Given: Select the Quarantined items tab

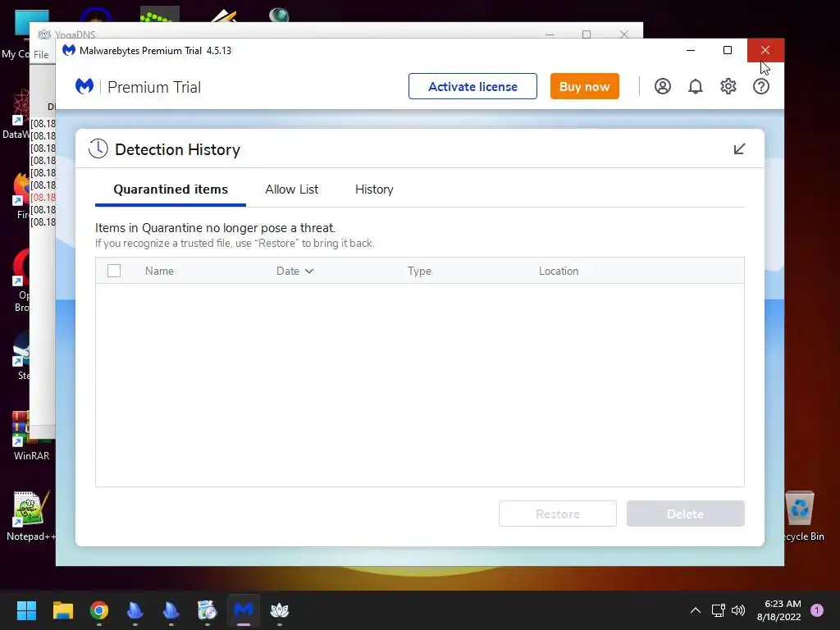Looking at the screenshot, I should 171,189.
